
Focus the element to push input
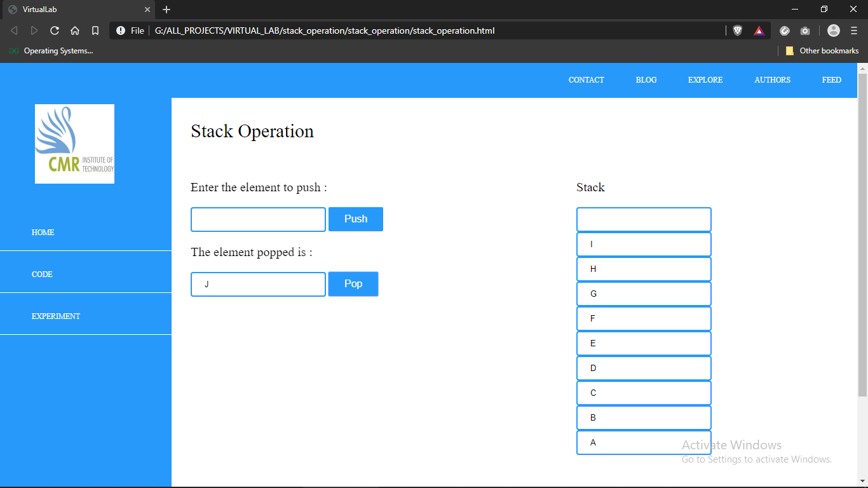[x=258, y=219]
